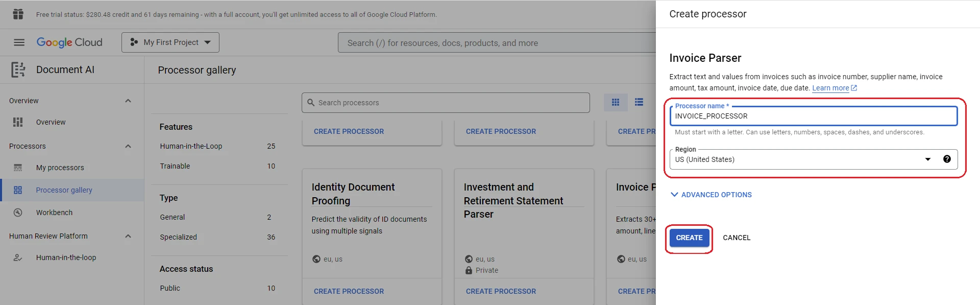The image size is (980, 305).
Task: Select Processor gallery in sidebar
Action: 71,190
